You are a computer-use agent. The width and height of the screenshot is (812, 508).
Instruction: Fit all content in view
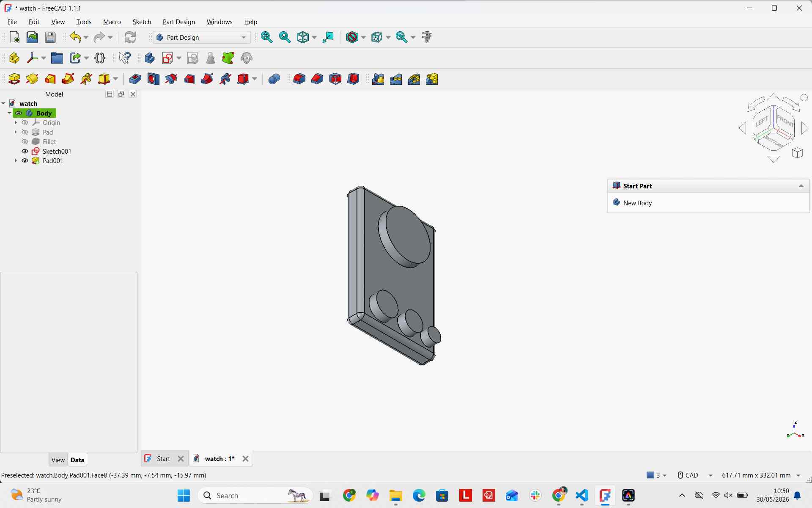click(x=267, y=37)
